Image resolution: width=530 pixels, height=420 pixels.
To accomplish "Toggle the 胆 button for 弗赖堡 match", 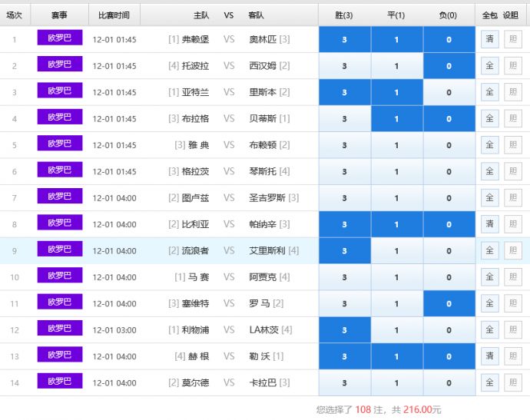I will pyautogui.click(x=512, y=39).
